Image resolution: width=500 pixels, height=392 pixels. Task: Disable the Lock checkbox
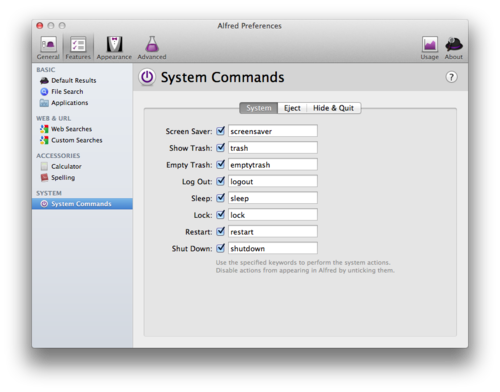[x=221, y=214]
